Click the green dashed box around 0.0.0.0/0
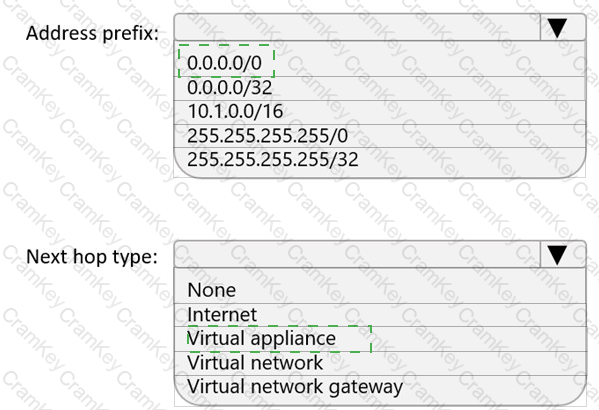Viewport: 599px width, 410px height. coord(226,61)
